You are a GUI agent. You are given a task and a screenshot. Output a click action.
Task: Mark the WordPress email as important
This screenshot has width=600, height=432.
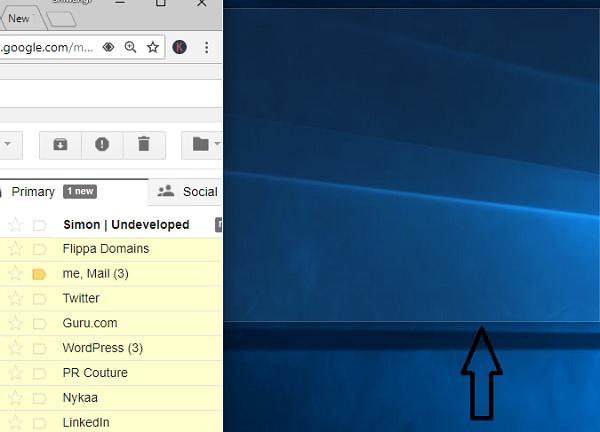point(40,348)
